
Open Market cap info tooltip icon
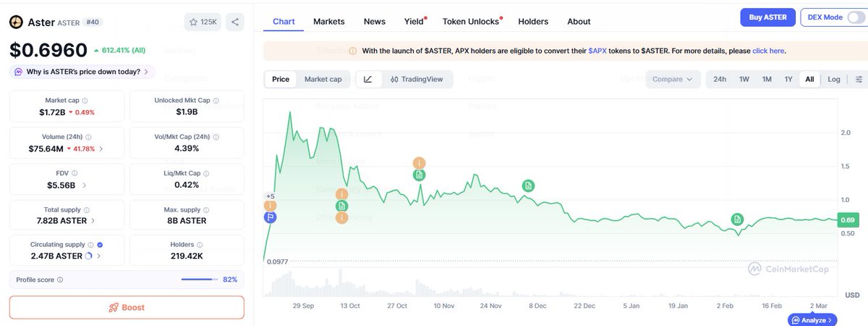click(x=85, y=101)
